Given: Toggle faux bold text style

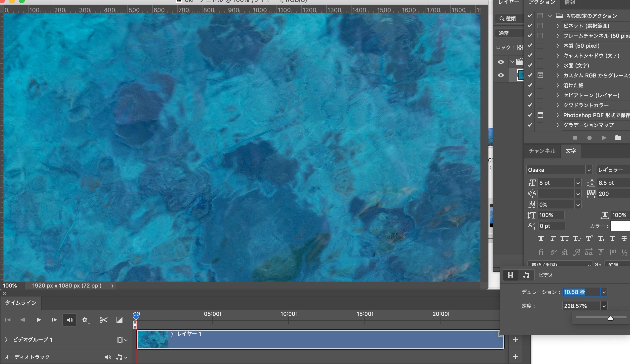Looking at the screenshot, I should pos(541,239).
